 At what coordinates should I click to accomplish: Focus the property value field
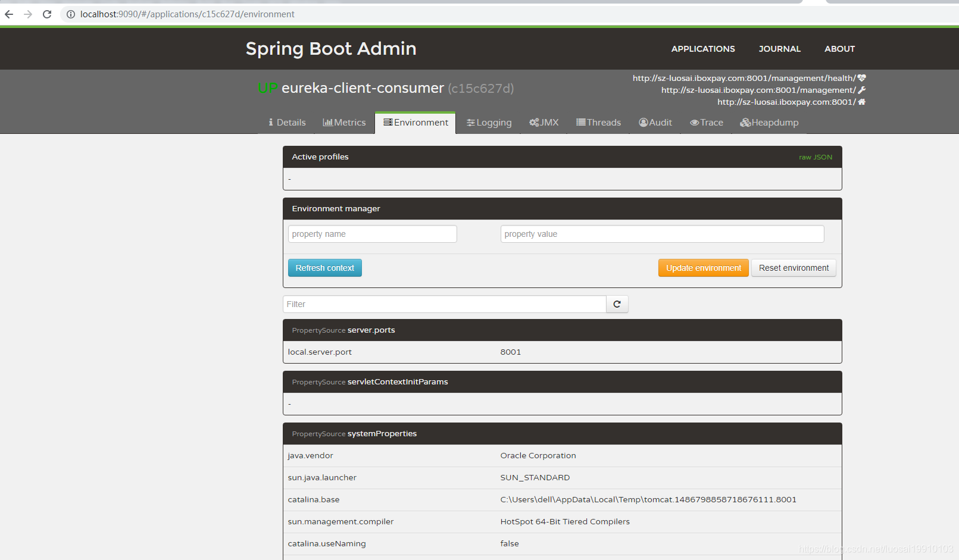[662, 234]
